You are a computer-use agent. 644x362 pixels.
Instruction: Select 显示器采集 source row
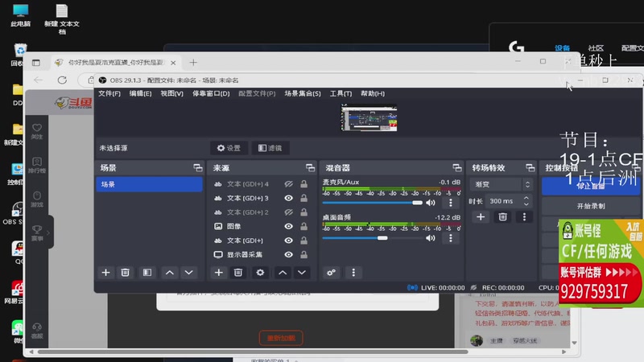pos(261,254)
